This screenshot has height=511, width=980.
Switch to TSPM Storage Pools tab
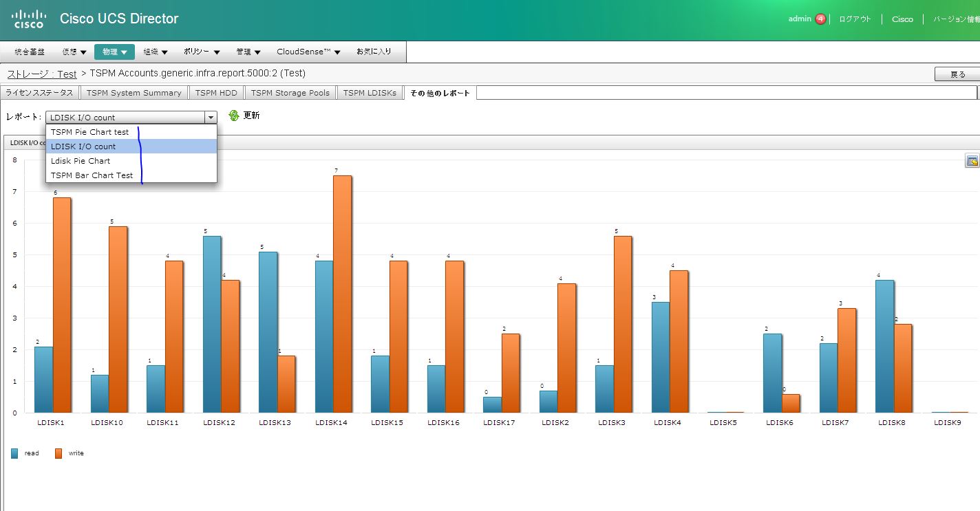[x=290, y=93]
